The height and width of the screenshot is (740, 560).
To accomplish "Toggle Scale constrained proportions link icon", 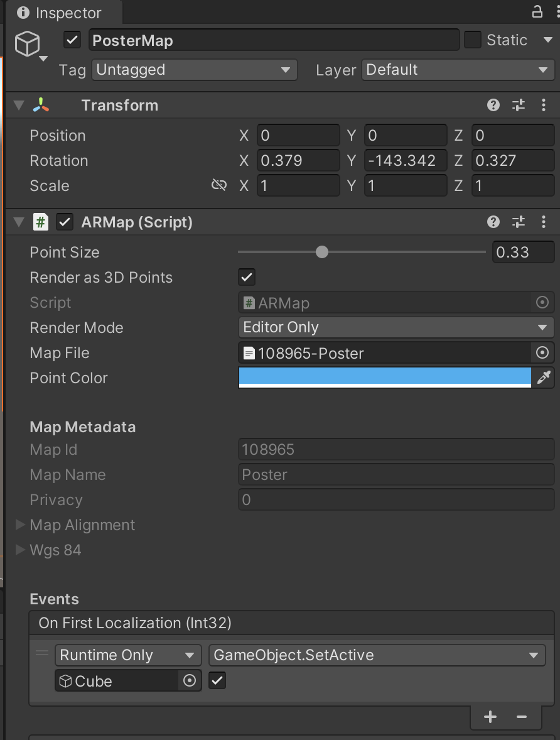I will pos(219,185).
